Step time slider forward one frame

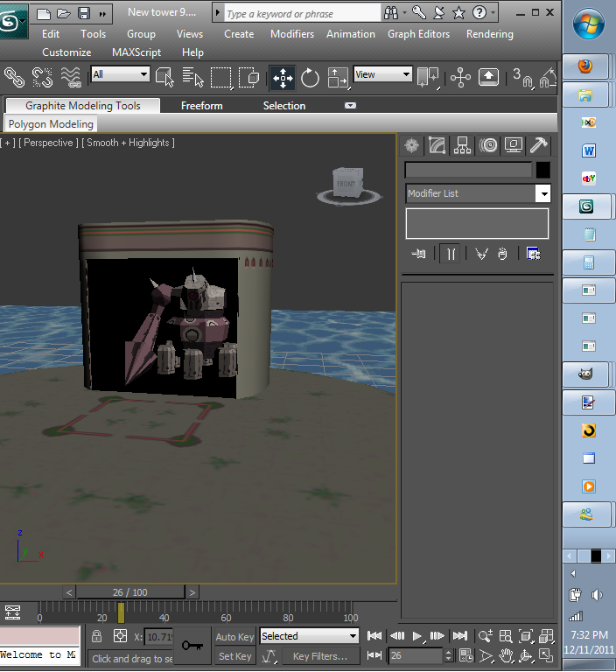(192, 592)
